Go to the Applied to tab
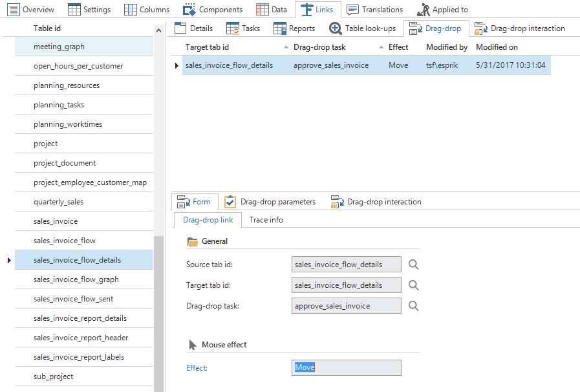580x392 pixels. point(442,10)
